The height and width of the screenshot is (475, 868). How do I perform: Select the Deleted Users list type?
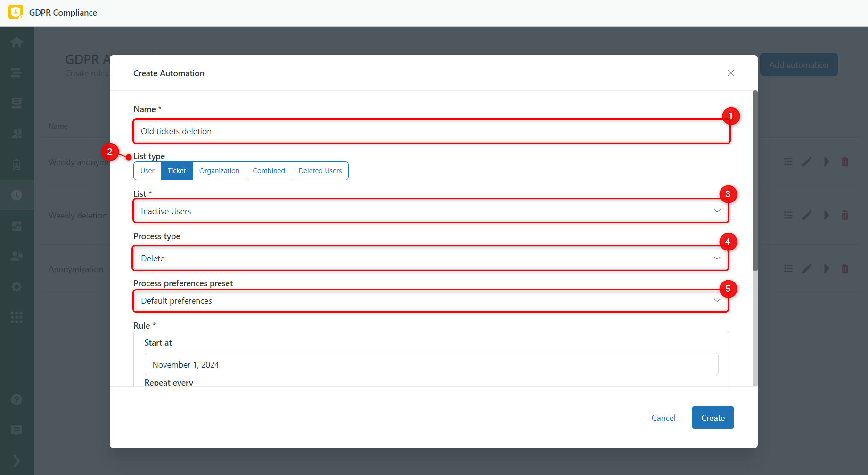(320, 171)
